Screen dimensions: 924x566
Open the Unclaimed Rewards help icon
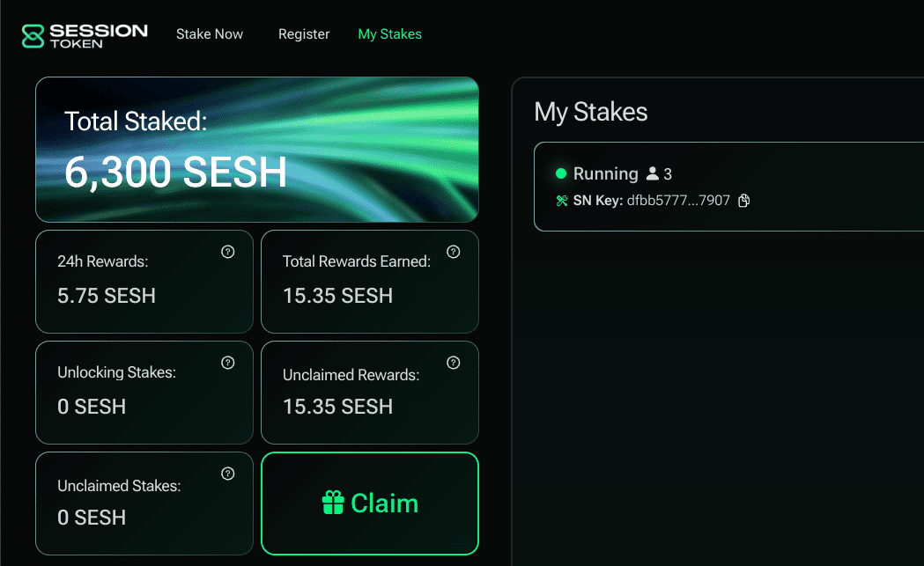click(453, 363)
